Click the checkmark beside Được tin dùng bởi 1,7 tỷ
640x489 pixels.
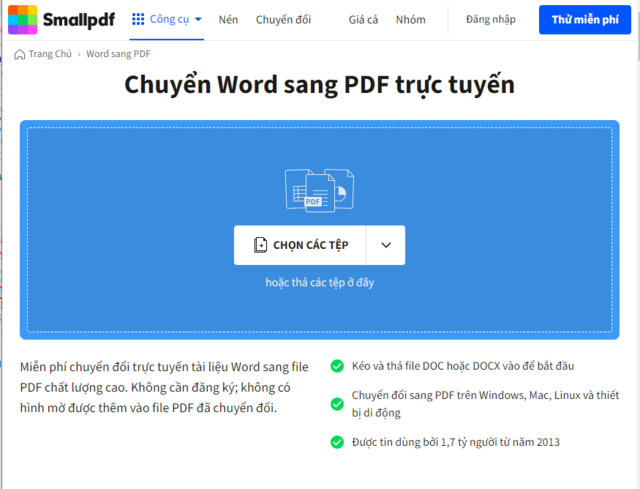click(337, 442)
